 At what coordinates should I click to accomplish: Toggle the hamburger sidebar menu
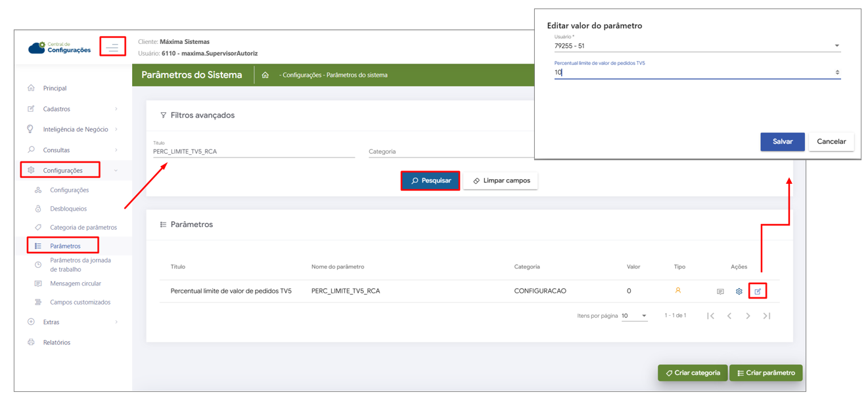112,47
